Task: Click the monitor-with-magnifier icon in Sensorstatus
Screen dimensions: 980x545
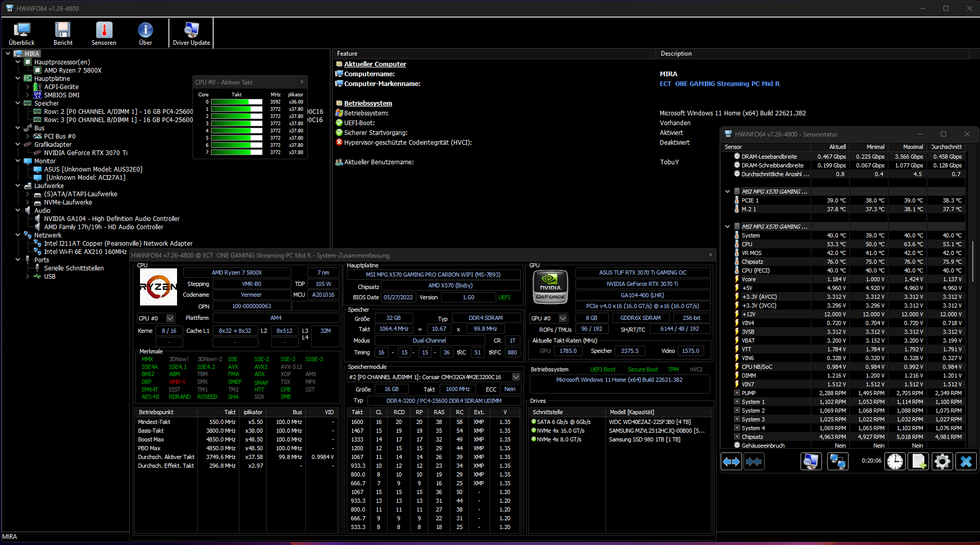Action: (x=811, y=462)
